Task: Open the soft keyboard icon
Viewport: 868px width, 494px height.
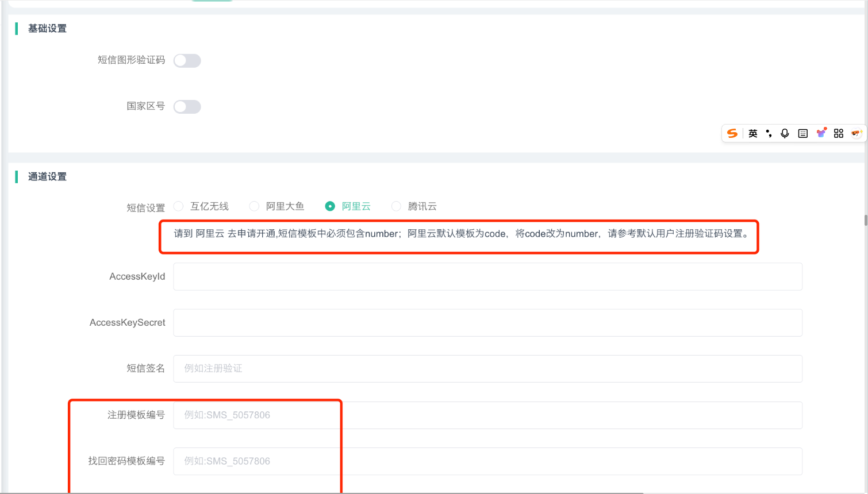Action: click(x=803, y=133)
